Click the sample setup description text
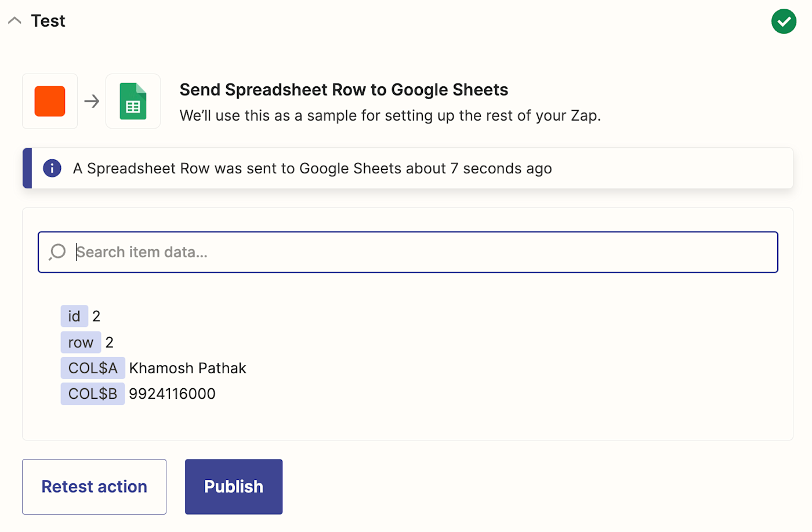The image size is (812, 532). point(390,115)
